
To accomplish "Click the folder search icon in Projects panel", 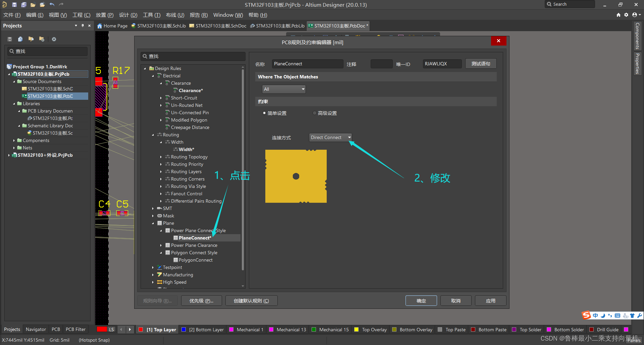I will pos(31,39).
